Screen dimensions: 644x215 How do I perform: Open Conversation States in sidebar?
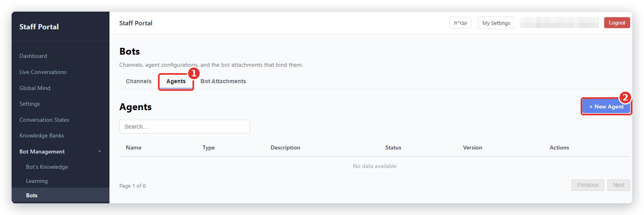44,120
